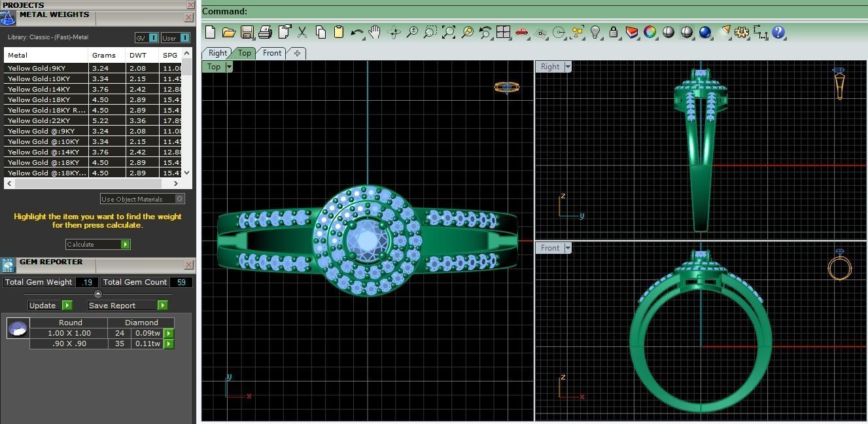Click in the Command input field
Screen dimensions: 868x424
tap(557, 11)
